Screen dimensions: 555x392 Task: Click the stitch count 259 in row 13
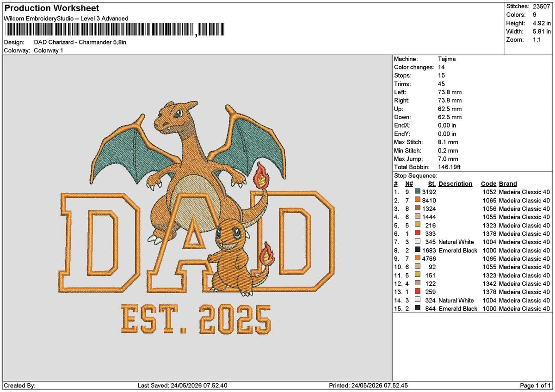431,292
